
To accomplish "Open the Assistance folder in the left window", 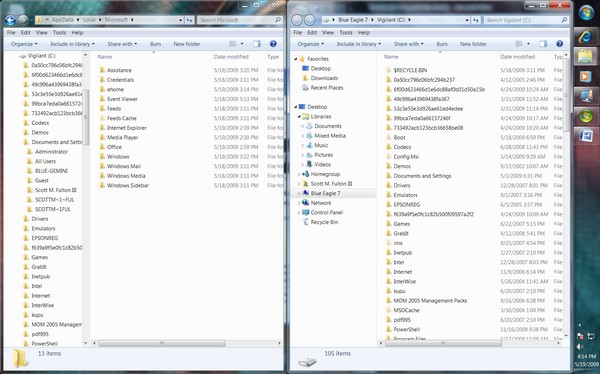I will pos(119,70).
